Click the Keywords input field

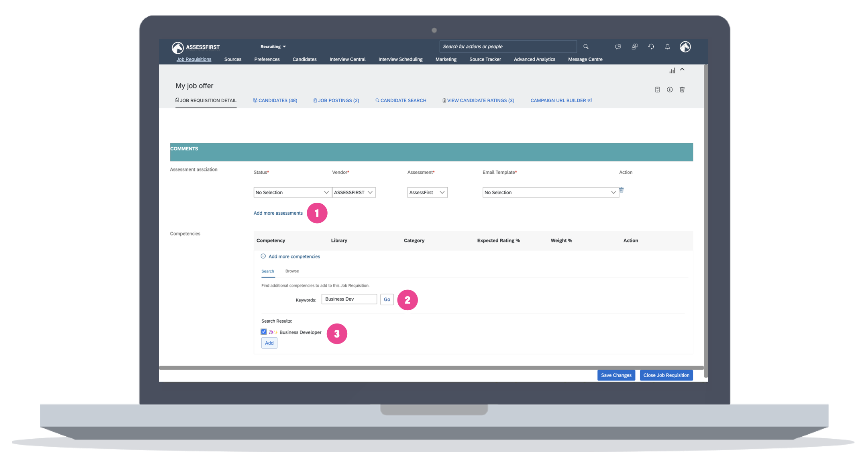click(349, 299)
